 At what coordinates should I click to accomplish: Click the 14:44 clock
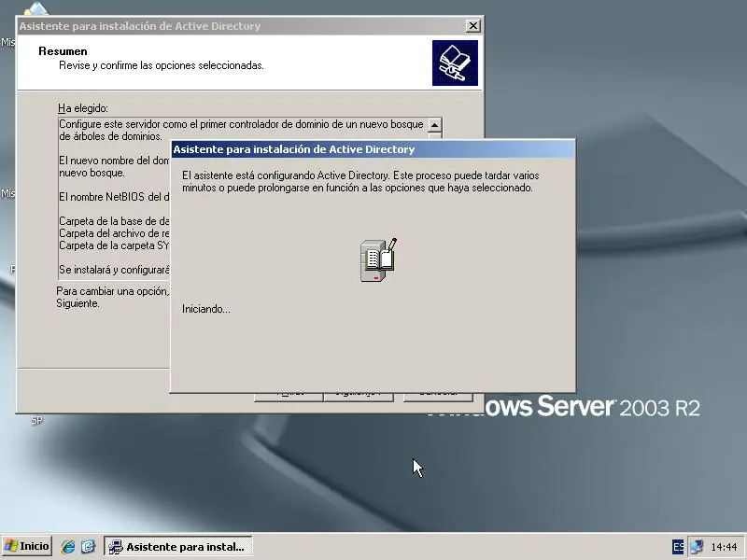724,547
